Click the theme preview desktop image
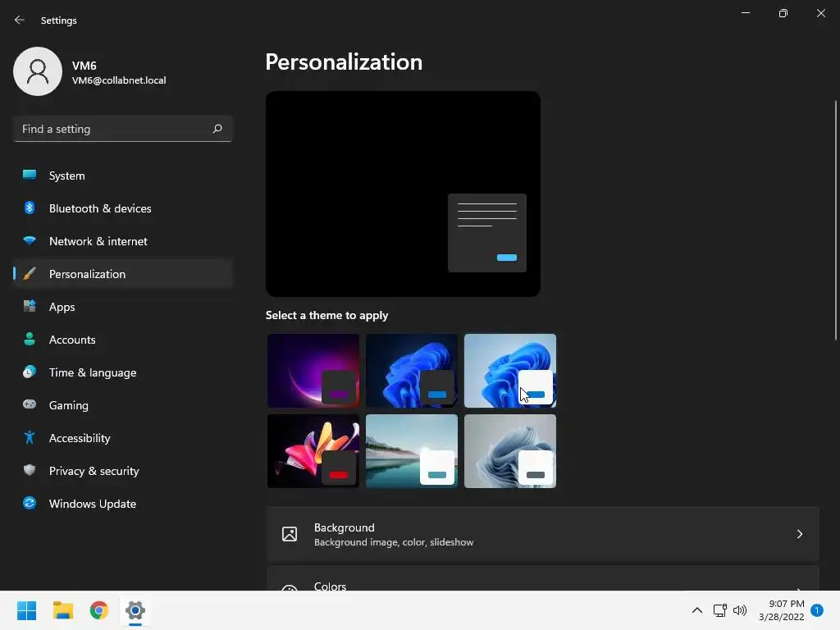The width and height of the screenshot is (840, 630). 403,194
